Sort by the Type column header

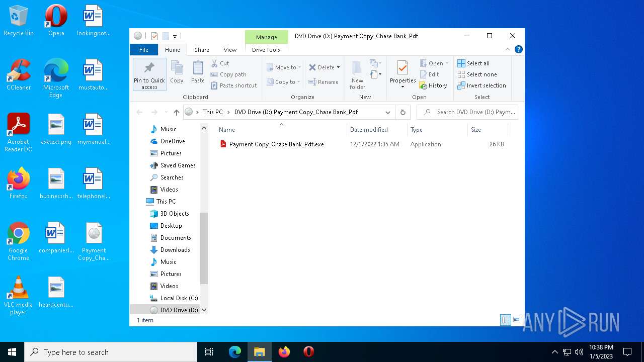pos(437,130)
